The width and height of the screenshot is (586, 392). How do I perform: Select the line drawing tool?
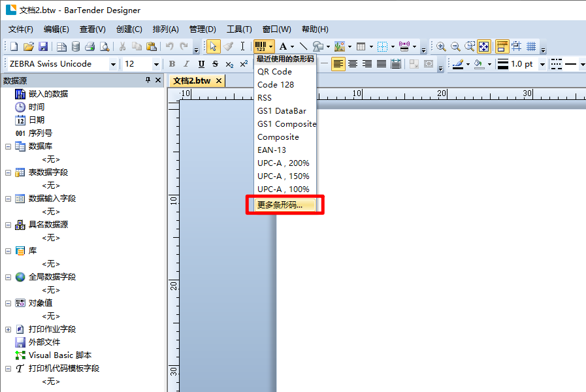click(x=303, y=46)
